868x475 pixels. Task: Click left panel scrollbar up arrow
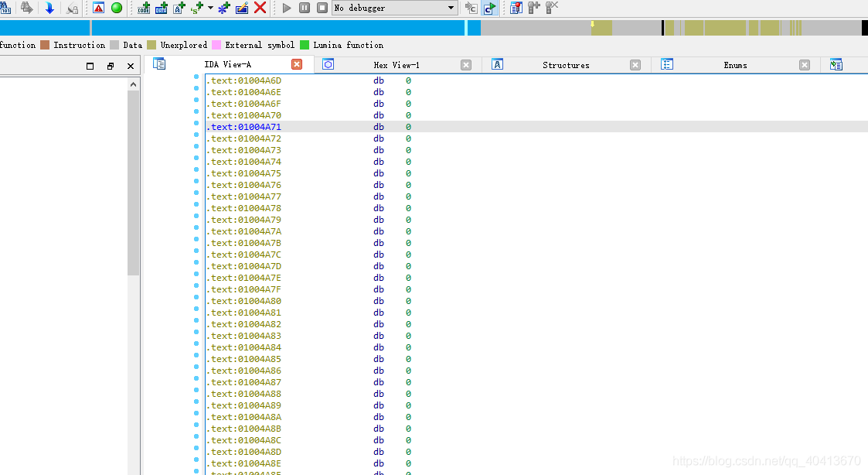pyautogui.click(x=133, y=84)
